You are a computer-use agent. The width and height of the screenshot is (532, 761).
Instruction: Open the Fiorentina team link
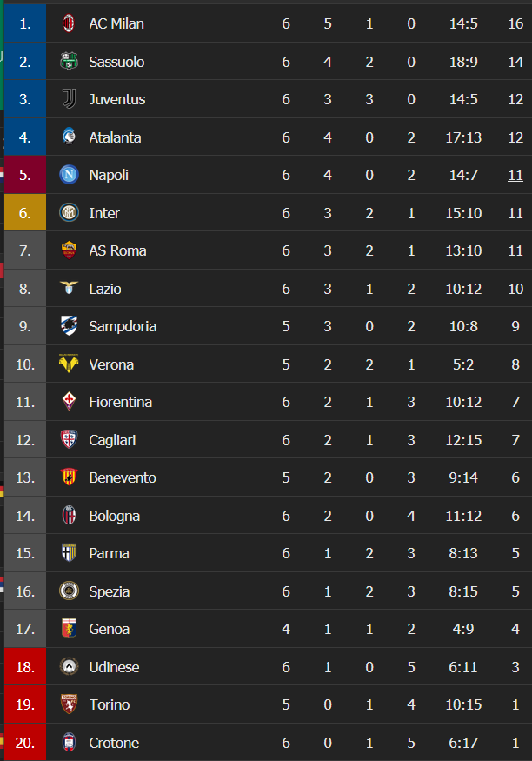[x=120, y=402]
